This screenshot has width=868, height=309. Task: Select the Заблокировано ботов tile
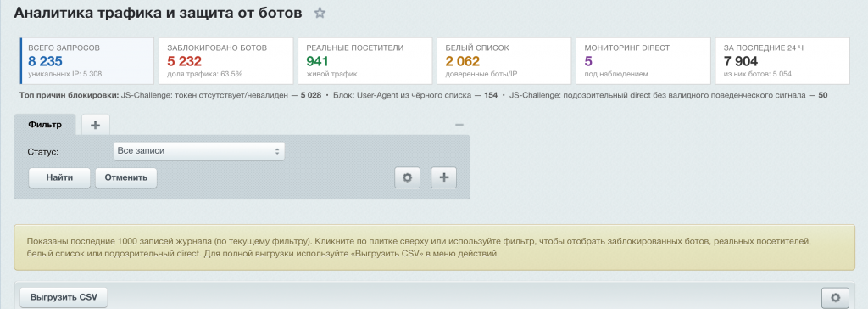tap(225, 61)
